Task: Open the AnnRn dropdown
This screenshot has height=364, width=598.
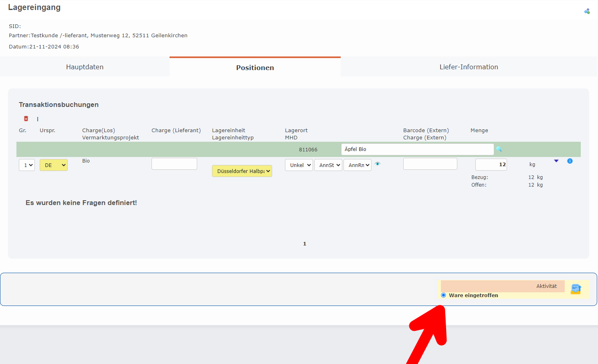Action: pyautogui.click(x=357, y=165)
